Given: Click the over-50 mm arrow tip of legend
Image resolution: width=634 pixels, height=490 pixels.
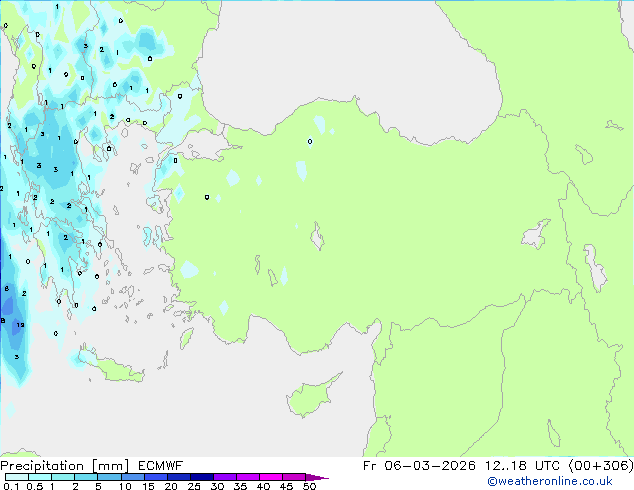Looking at the screenshot, I should [x=317, y=477].
